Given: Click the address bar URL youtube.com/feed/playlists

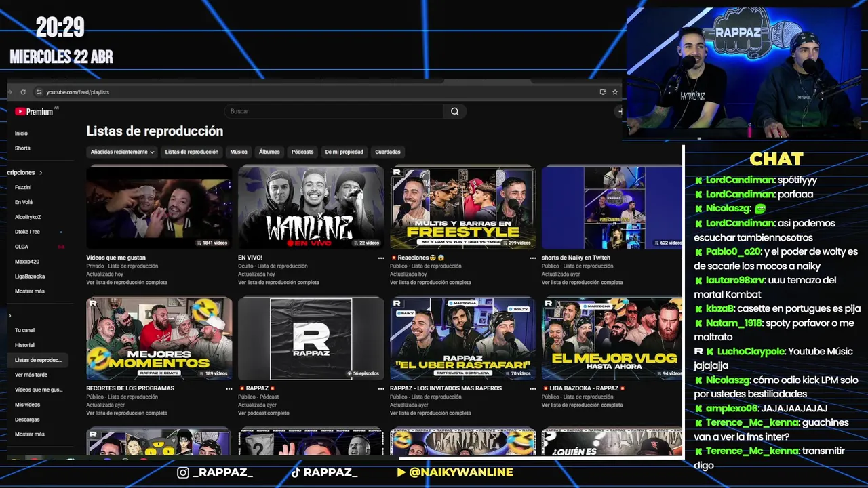Looking at the screenshot, I should click(x=78, y=92).
